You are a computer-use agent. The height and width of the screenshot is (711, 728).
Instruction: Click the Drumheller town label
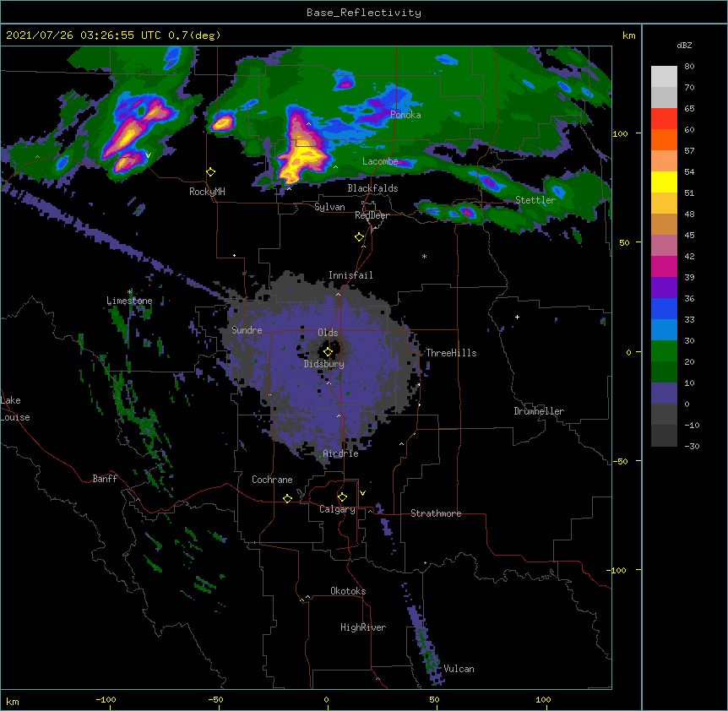coord(539,411)
